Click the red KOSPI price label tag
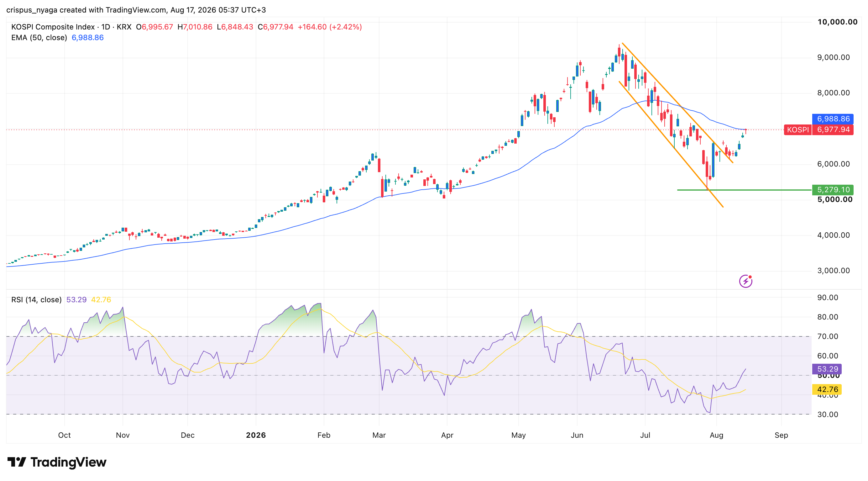This screenshot has width=868, height=481. pos(797,129)
